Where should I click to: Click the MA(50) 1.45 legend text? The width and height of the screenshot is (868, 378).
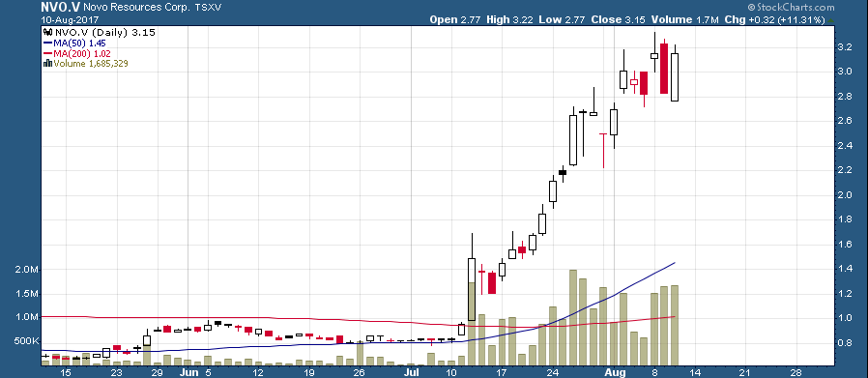[x=79, y=44]
